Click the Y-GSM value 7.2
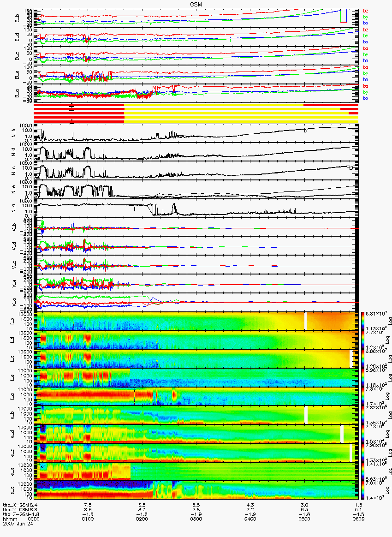392x537 pixels. [x=250, y=509]
